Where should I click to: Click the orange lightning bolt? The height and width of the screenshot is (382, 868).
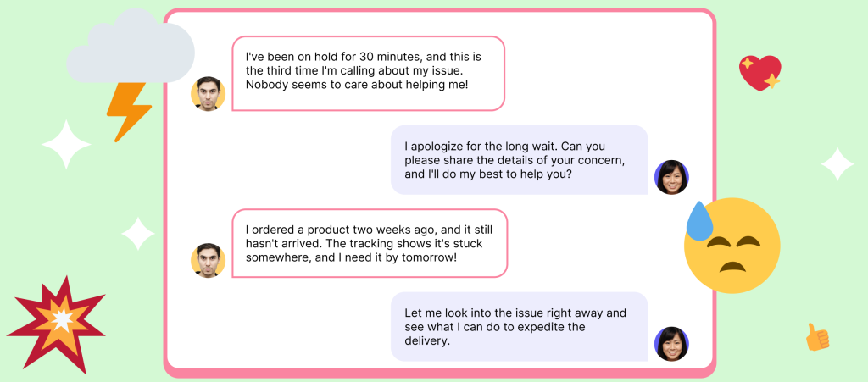(x=130, y=111)
